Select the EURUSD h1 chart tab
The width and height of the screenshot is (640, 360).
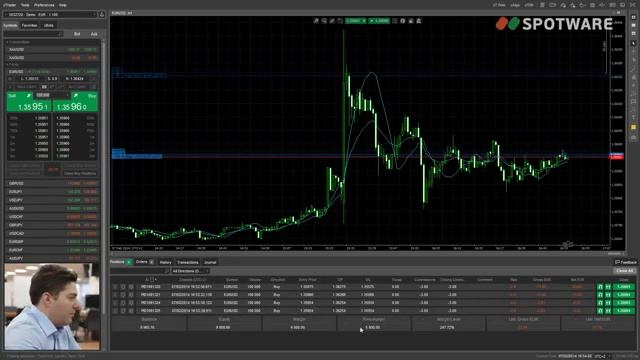122,13
